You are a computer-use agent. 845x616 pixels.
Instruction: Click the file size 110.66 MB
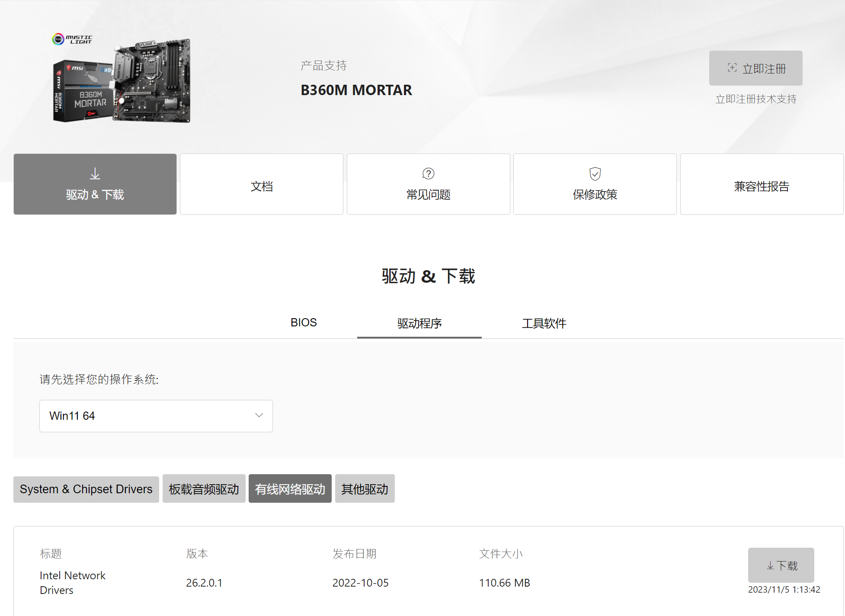(x=505, y=583)
